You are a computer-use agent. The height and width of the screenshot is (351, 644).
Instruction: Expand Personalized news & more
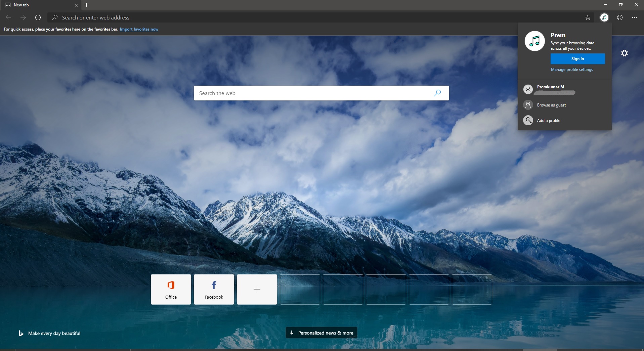[x=321, y=333]
